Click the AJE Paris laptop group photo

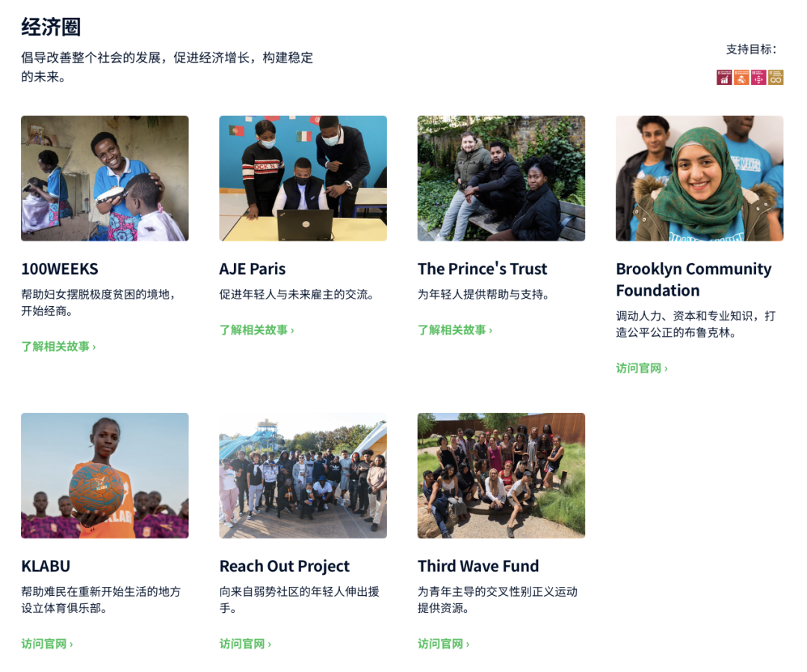click(x=303, y=178)
